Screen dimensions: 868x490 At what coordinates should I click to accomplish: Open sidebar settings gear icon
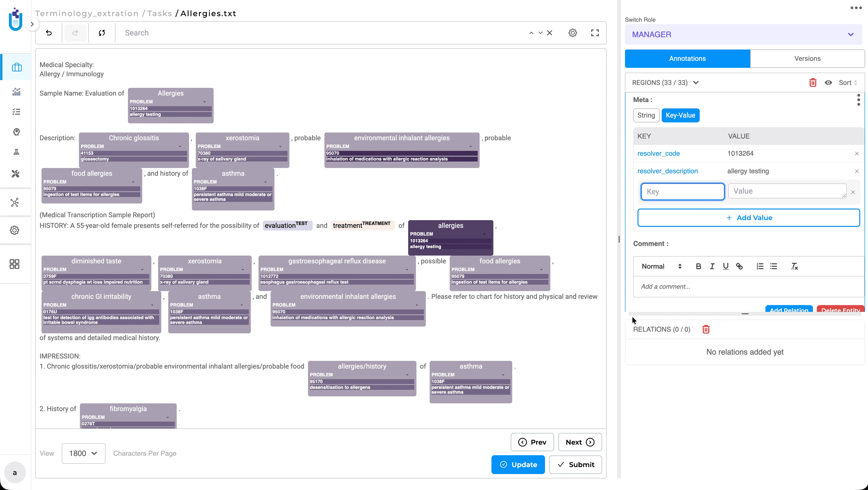[x=14, y=231]
